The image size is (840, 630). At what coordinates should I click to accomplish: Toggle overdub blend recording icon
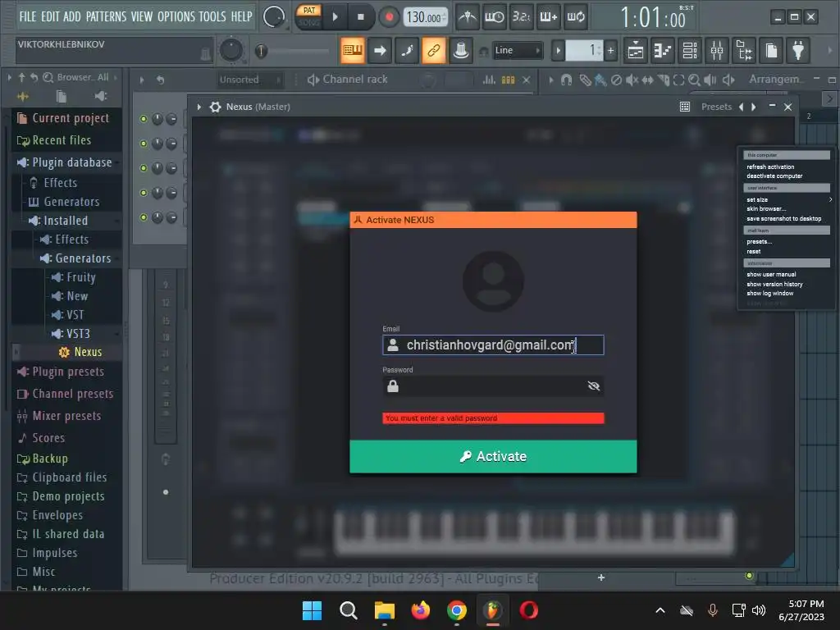pos(548,17)
